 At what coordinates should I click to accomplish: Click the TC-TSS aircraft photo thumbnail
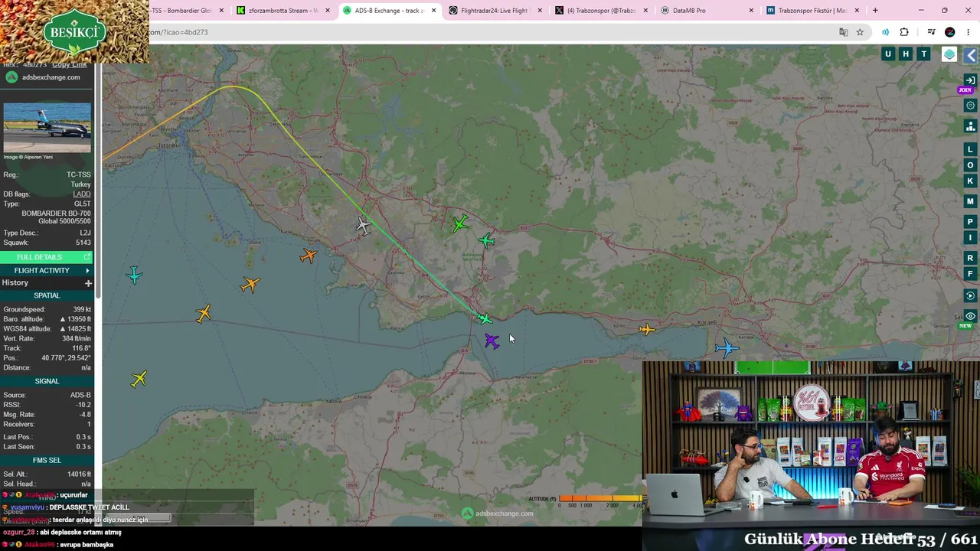(x=47, y=128)
